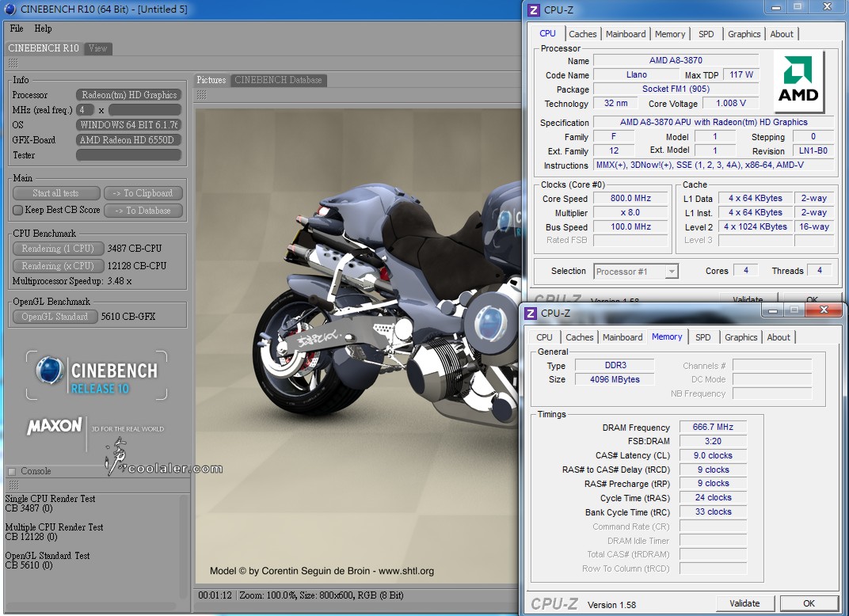Open Mainboard tab in upper CPU-Z window
The height and width of the screenshot is (616, 849).
click(626, 34)
